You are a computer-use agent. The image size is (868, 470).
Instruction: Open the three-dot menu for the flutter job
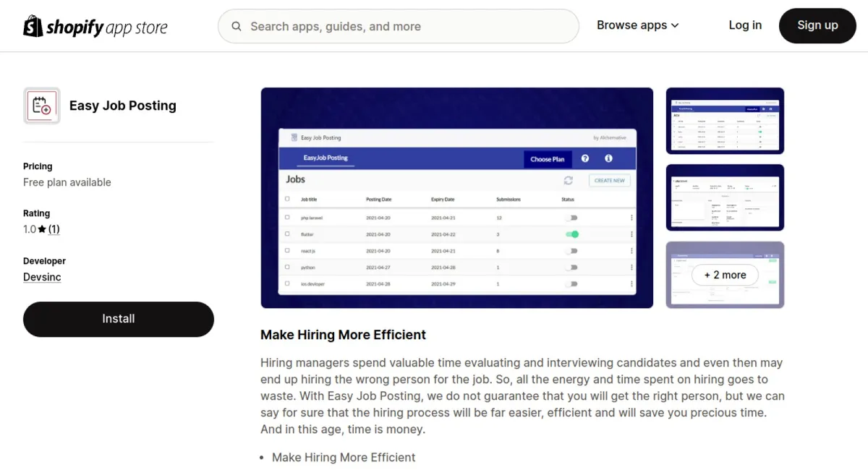click(631, 234)
